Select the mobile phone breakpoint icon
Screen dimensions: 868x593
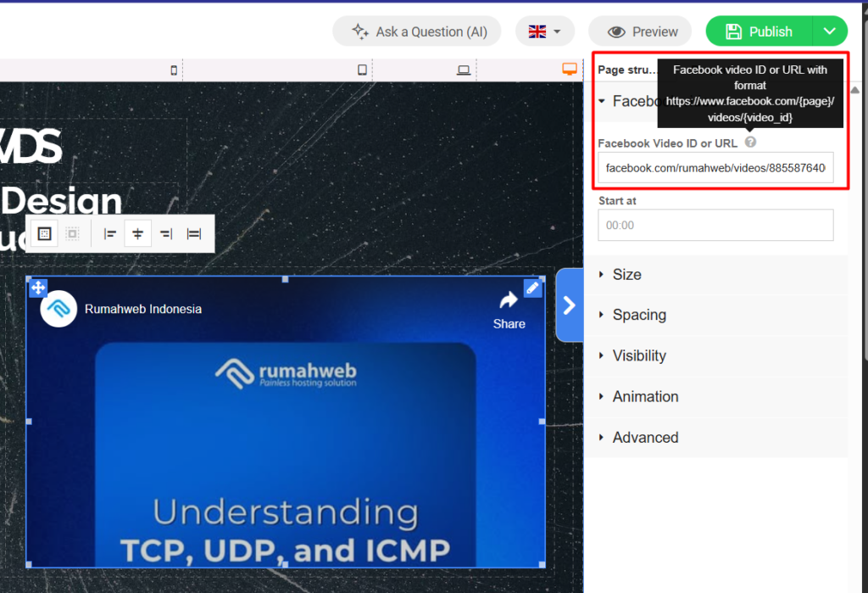coord(174,71)
